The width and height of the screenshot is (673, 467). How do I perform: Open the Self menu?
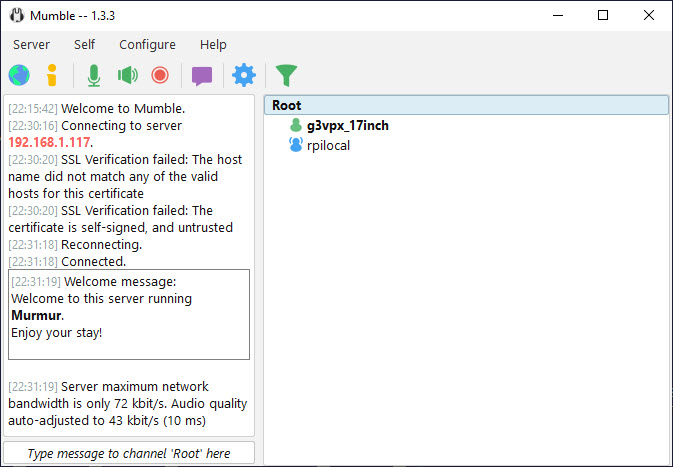coord(85,45)
